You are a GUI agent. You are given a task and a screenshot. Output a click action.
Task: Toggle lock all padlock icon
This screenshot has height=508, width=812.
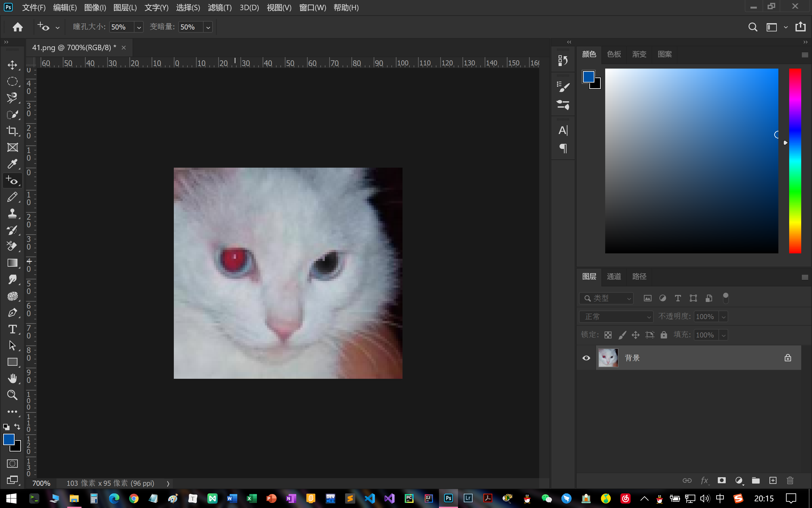(664, 335)
